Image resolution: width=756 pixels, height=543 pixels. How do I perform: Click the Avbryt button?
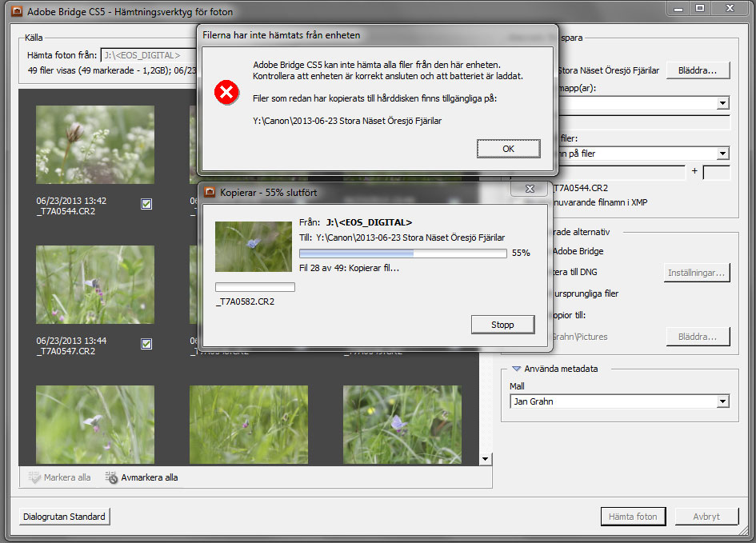(706, 517)
